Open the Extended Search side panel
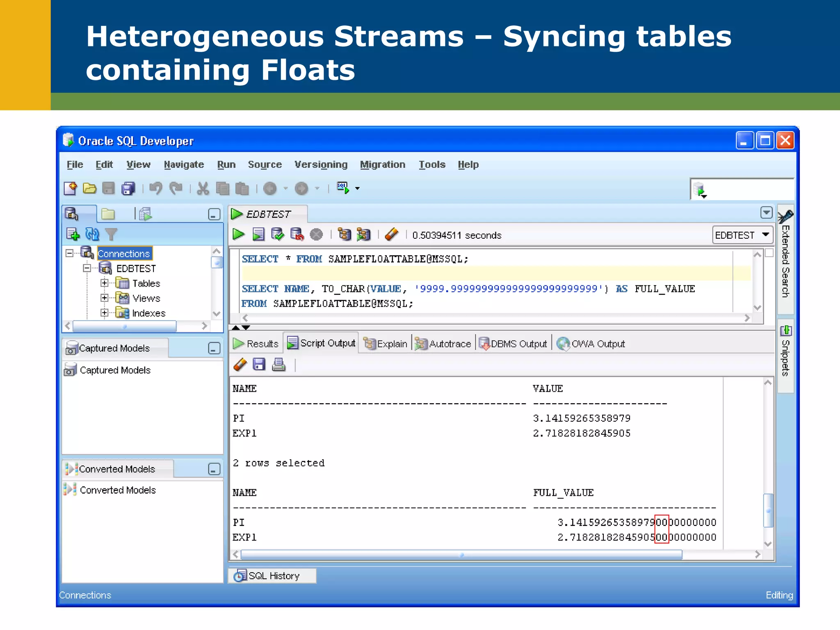The width and height of the screenshot is (840, 630). pyautogui.click(x=785, y=259)
